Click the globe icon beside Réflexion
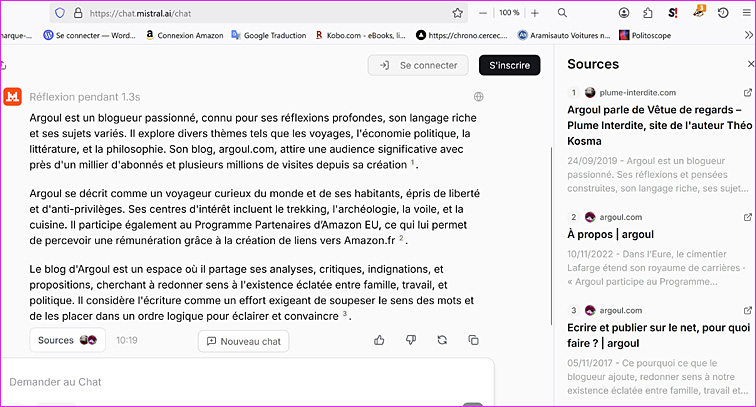This screenshot has width=756, height=407. point(479,97)
